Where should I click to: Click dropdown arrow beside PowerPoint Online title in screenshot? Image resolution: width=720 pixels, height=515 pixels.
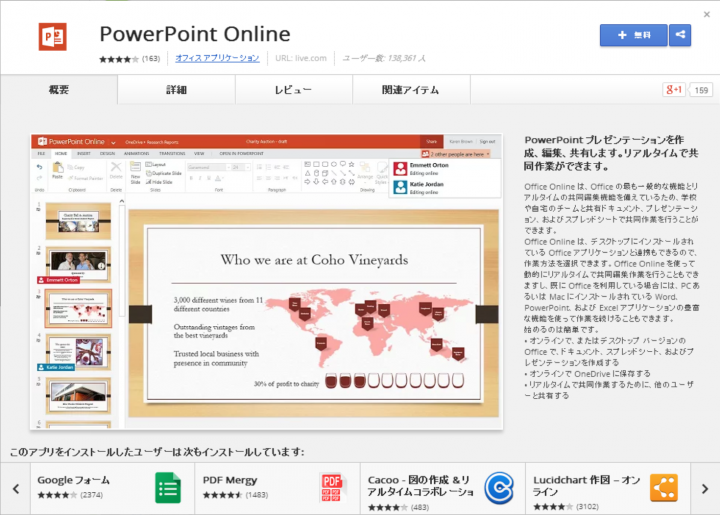(113, 142)
